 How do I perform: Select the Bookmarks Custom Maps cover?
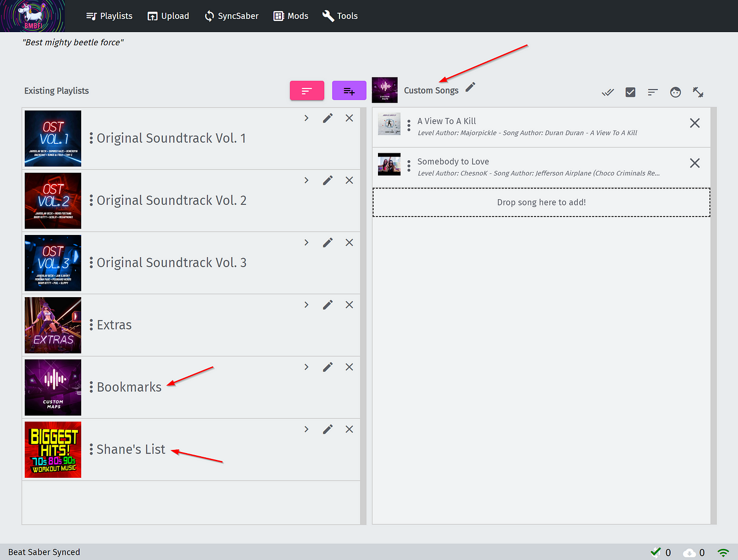53,387
